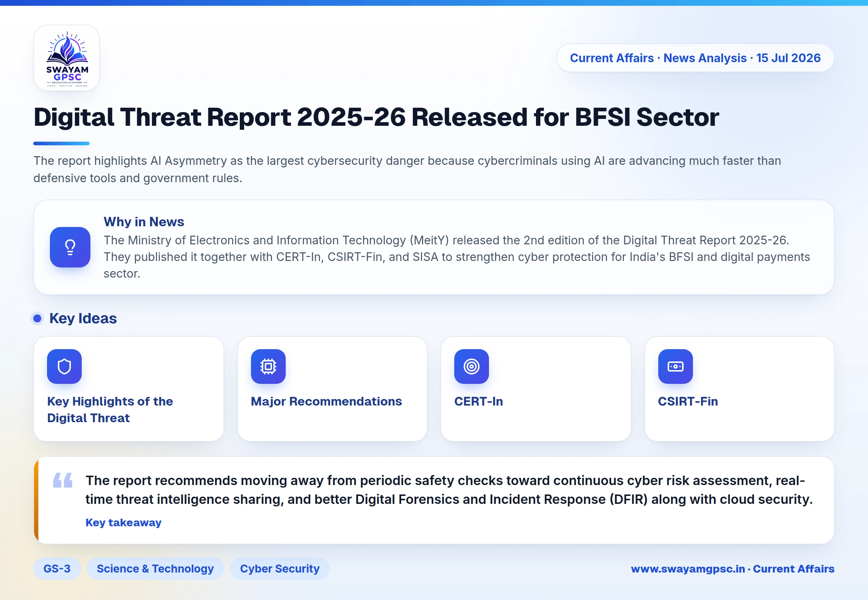This screenshot has height=600, width=868.
Task: Click the Why in News heading
Action: coord(144,222)
